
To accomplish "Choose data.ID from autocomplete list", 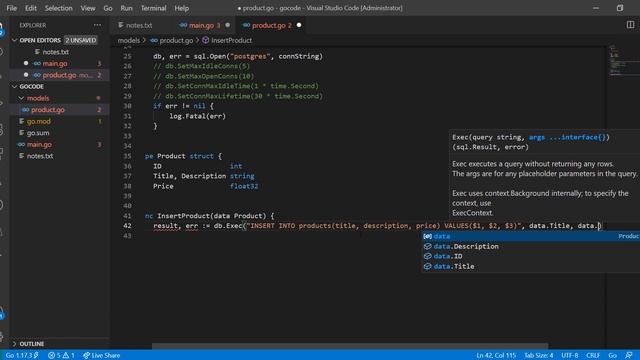I will pyautogui.click(x=531, y=256).
